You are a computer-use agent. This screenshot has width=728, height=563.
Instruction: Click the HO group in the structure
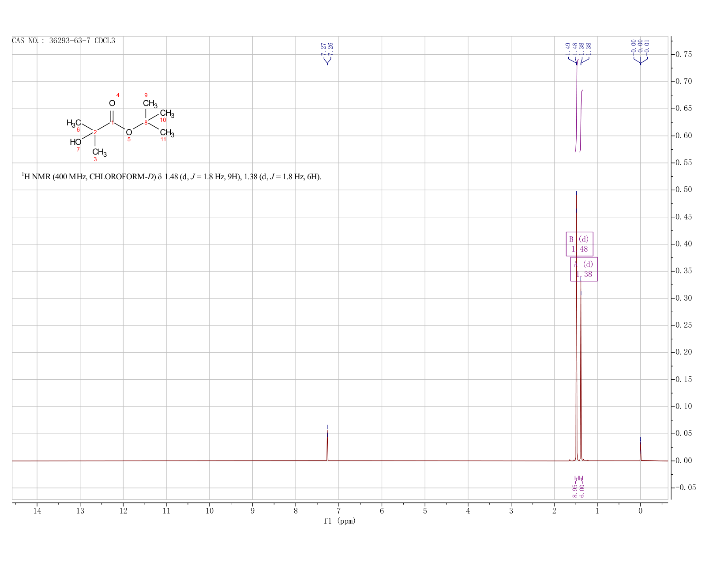coord(75,142)
